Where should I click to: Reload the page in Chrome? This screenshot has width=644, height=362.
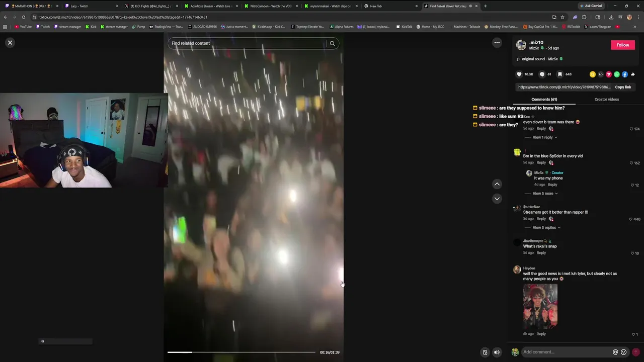coord(23,17)
